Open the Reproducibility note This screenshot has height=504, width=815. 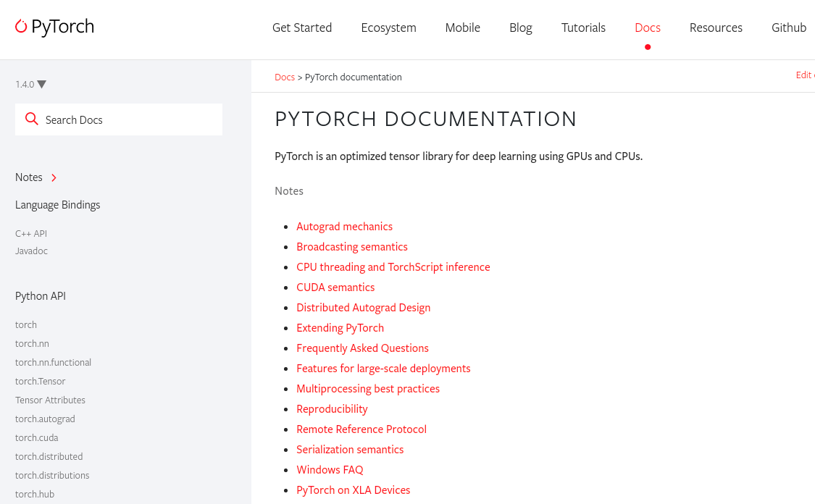click(x=332, y=409)
